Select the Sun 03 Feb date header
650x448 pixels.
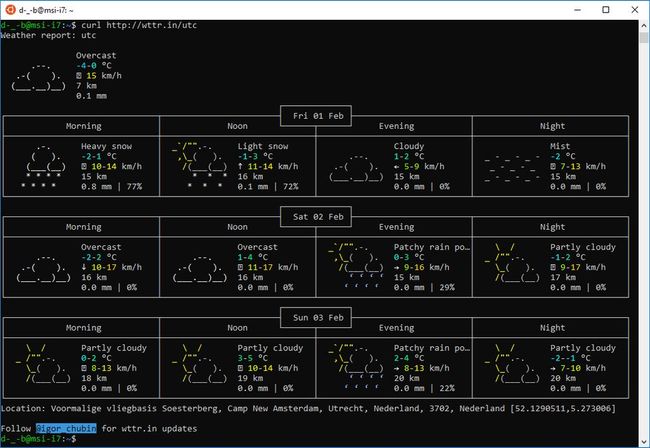316,318
